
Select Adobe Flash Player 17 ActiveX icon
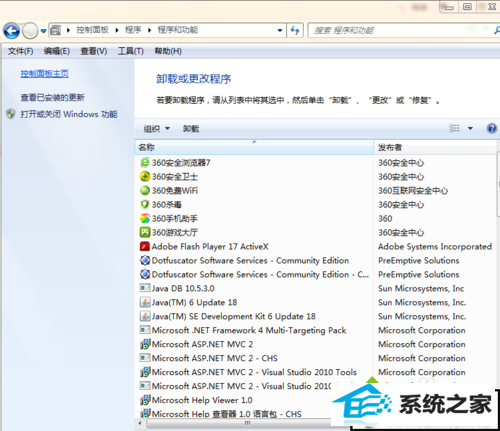(x=145, y=246)
